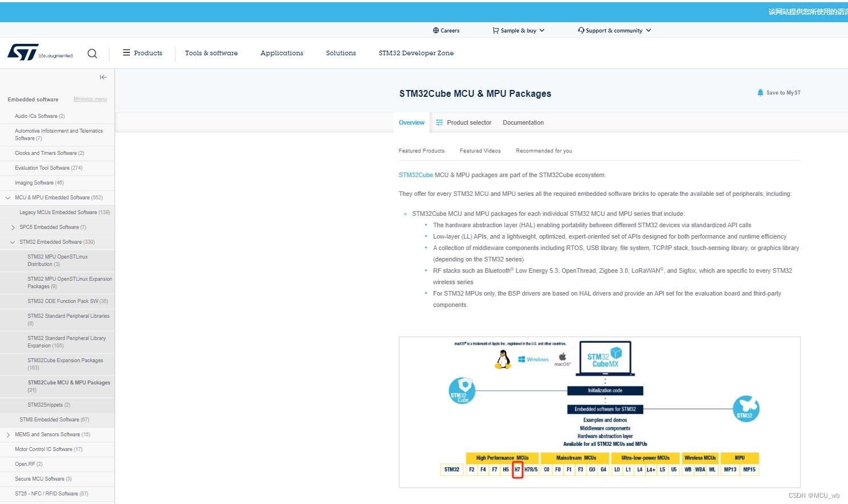Expand MEMS and Sensors Software chevron
The image size is (848, 504).
(x=8, y=435)
